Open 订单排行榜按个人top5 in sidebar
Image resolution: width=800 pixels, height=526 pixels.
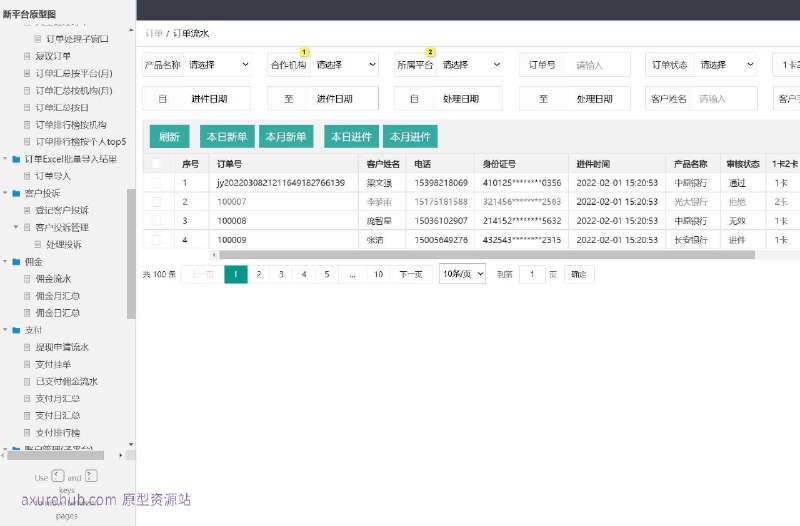[x=81, y=142]
